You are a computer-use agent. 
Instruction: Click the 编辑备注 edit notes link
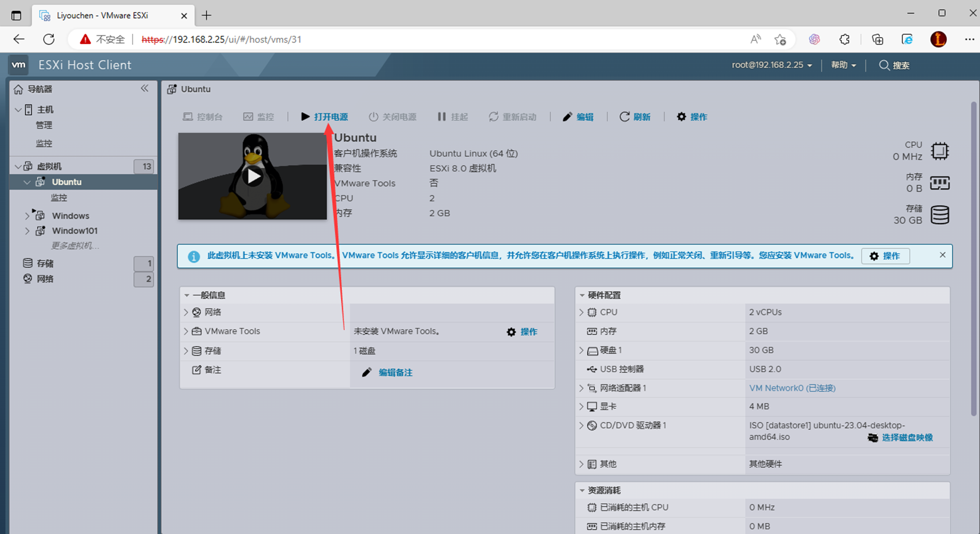point(395,372)
